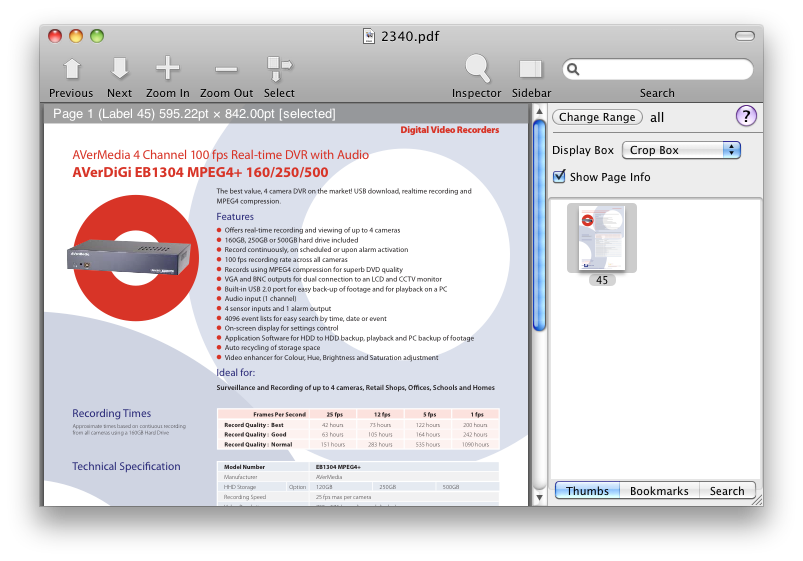Image resolution: width=803 pixels, height=561 pixels.
Task: Switch to the Thumbs tab
Action: pos(587,491)
